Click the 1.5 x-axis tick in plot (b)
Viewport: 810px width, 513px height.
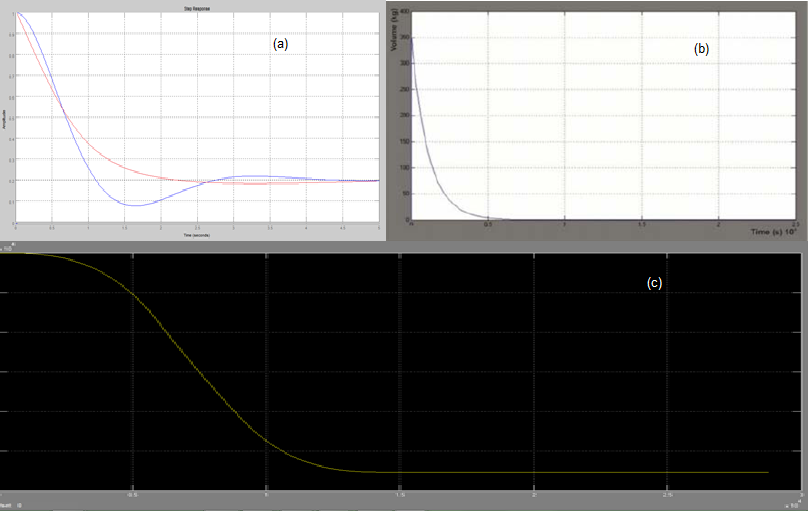[642, 224]
